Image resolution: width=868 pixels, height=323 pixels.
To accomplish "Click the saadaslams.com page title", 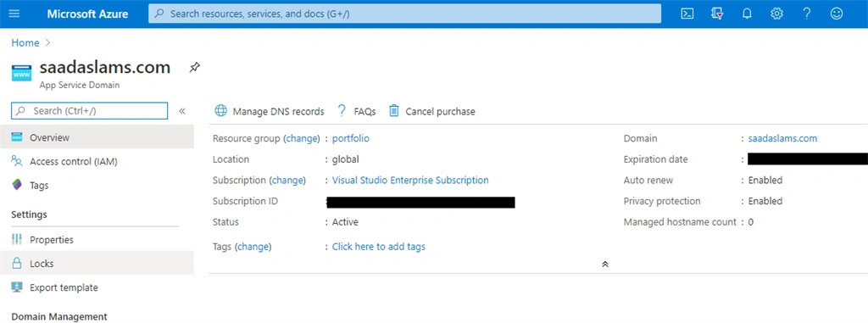I will pyautogui.click(x=104, y=68).
